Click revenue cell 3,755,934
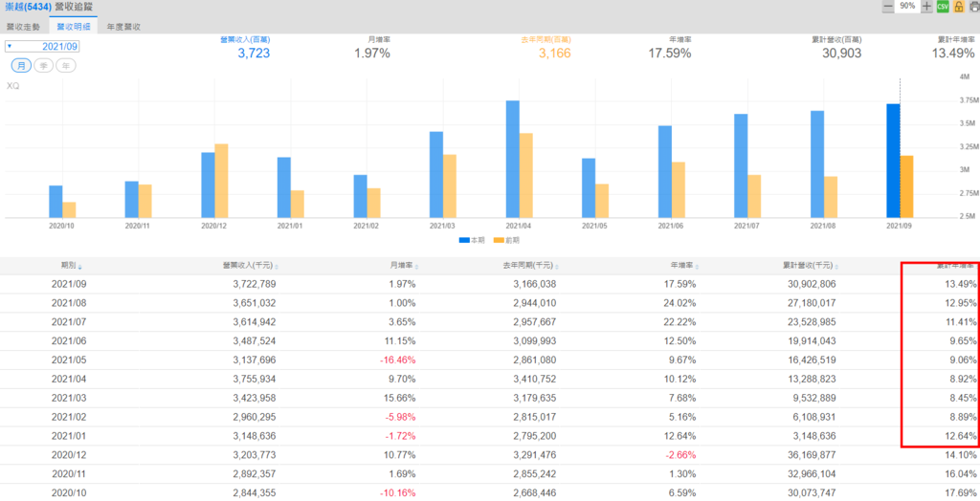The height and width of the screenshot is (501, 980). coord(255,380)
